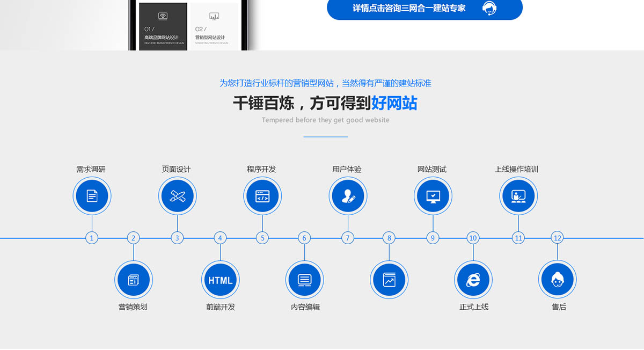This screenshot has height=350, width=644.
Task: Click the 正式上线 Internet Explorer icon
Action: [x=473, y=280]
